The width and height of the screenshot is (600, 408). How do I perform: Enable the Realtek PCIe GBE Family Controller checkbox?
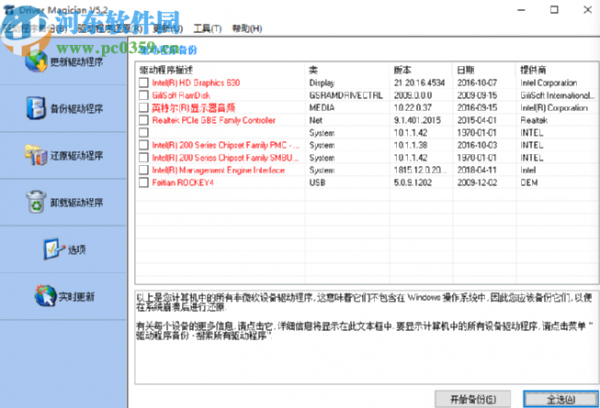coord(144,119)
